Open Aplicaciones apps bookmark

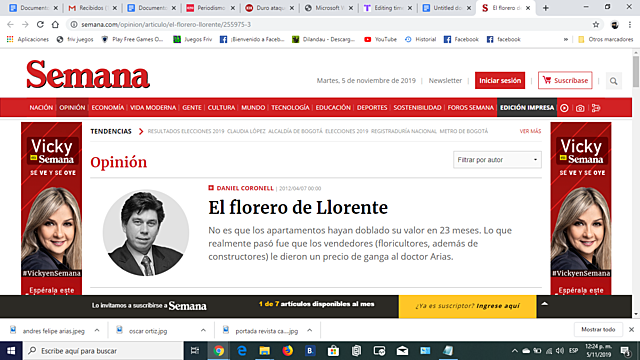(28, 40)
